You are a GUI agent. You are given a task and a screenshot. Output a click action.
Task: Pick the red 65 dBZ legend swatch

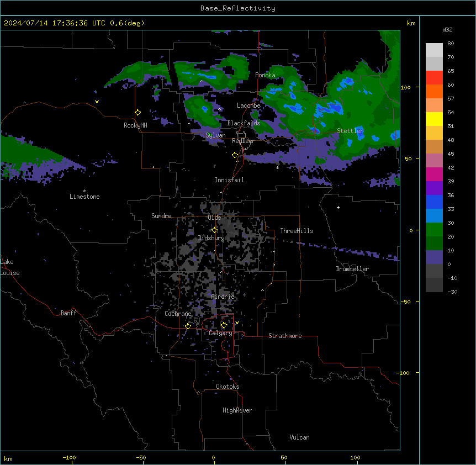434,78
